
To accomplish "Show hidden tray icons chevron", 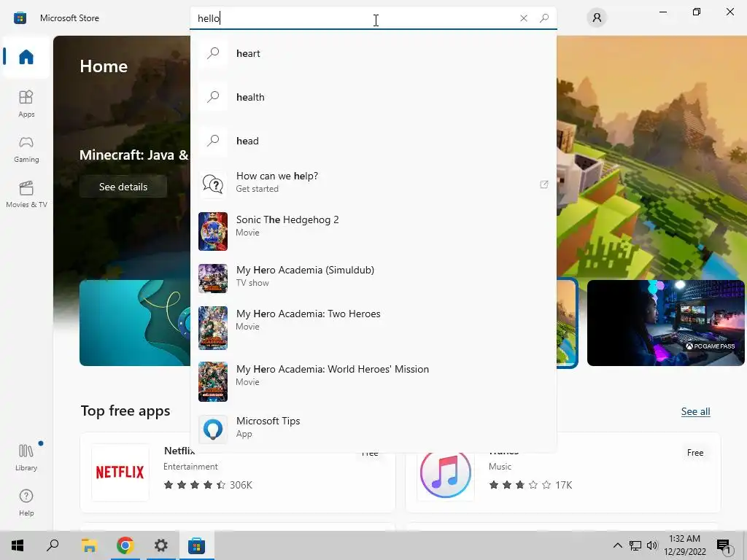I will (617, 545).
